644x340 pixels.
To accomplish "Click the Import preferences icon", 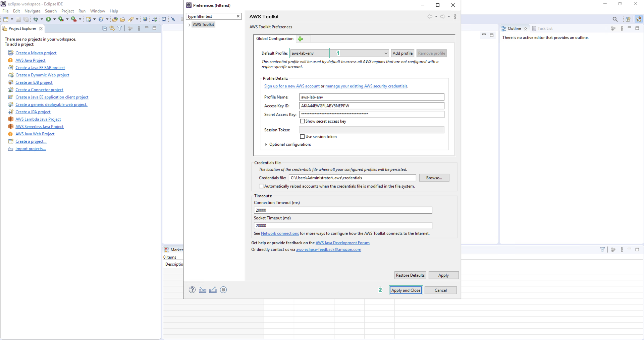I will pos(203,290).
